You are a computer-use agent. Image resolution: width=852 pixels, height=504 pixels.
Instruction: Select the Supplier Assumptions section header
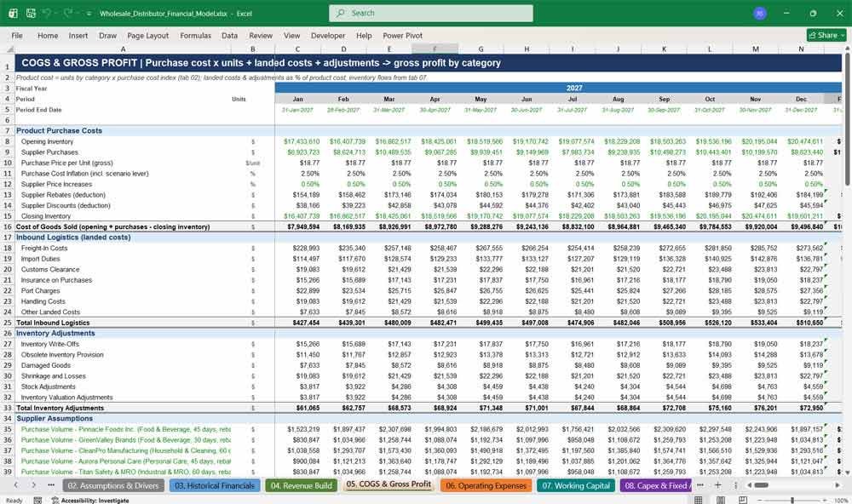55,419
